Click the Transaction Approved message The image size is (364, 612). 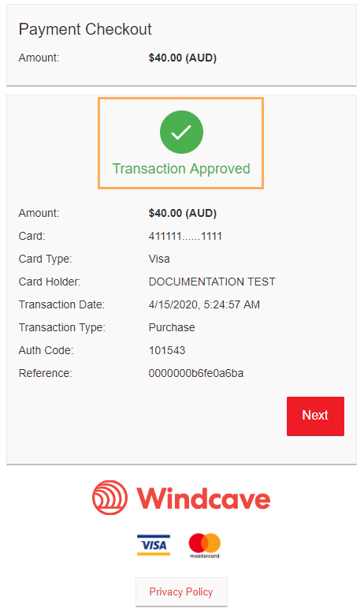pos(181,169)
